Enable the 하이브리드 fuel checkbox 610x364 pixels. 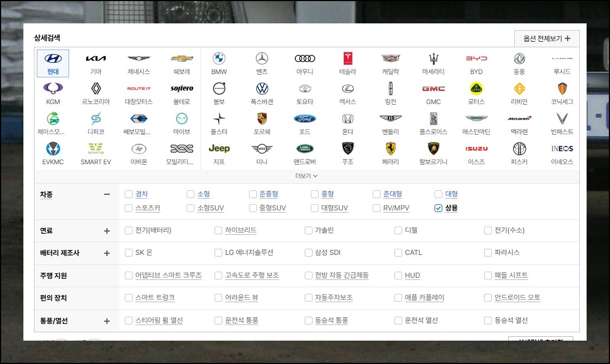pyautogui.click(x=218, y=230)
